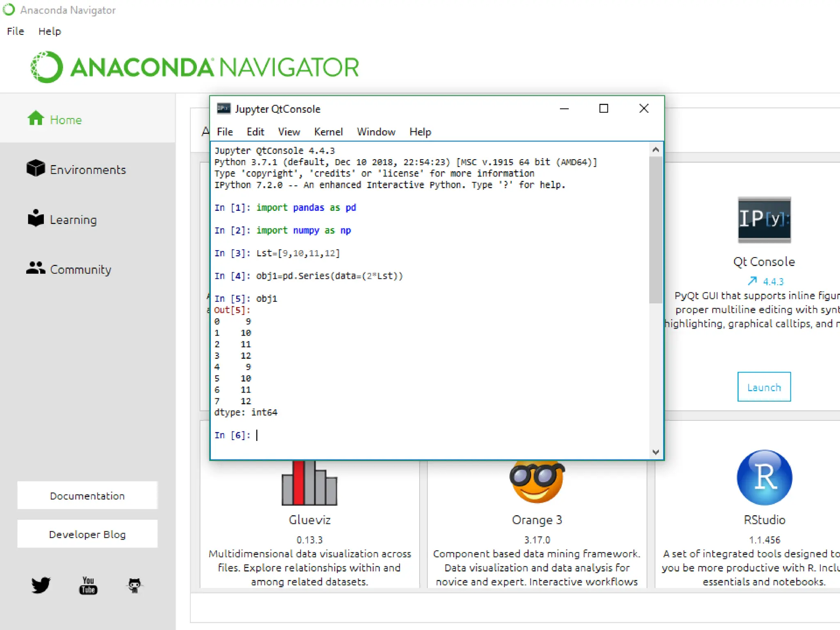The image size is (840, 630).
Task: Click the 'Lst=[9,10,11,12]' line
Action: click(x=298, y=253)
